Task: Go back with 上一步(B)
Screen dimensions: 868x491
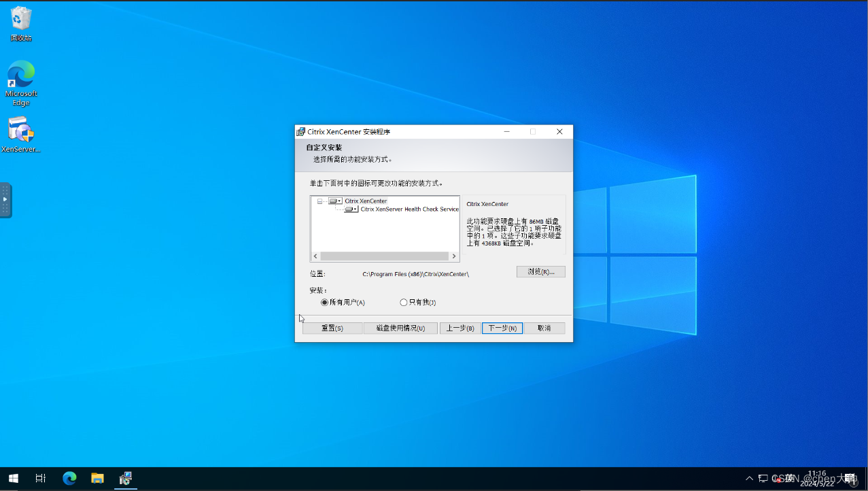Action: 460,328
